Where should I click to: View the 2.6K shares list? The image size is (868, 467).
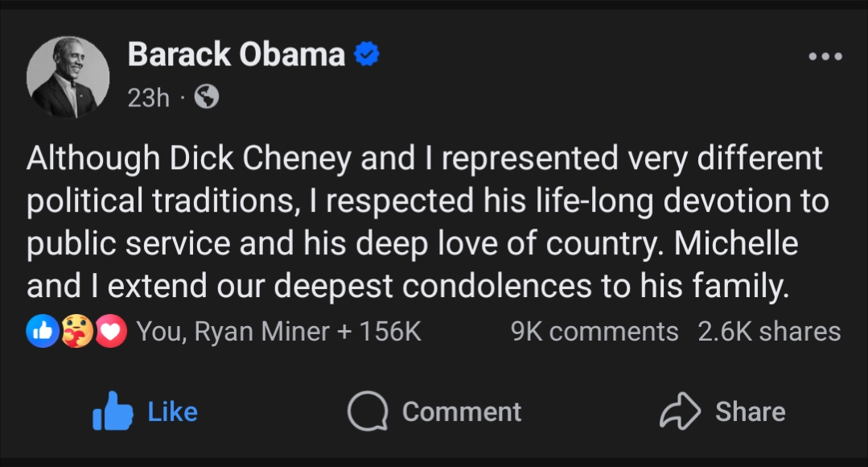pos(769,332)
